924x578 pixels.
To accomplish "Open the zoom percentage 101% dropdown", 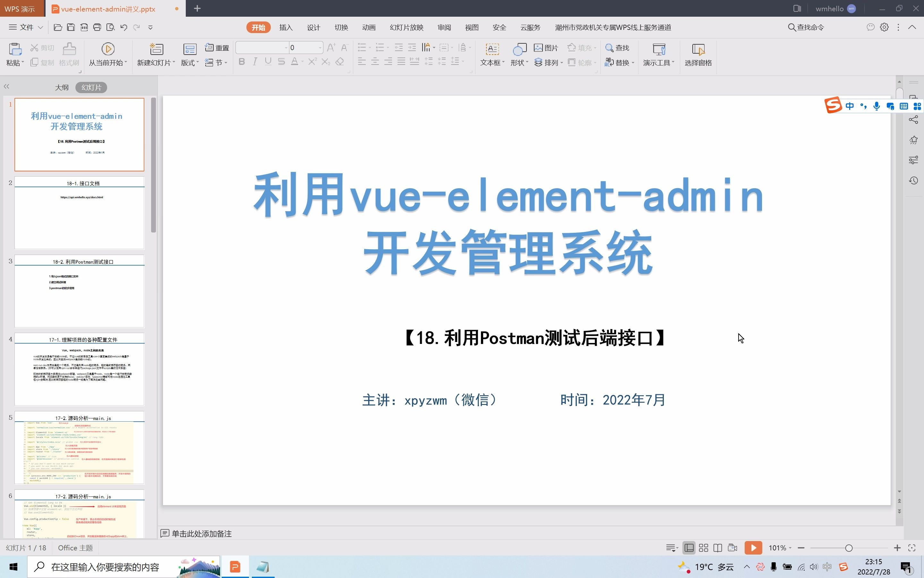I will 790,548.
